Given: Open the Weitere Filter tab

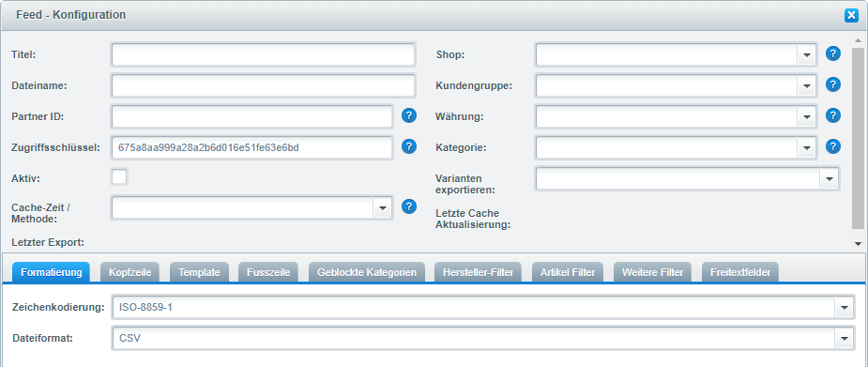Looking at the screenshot, I should [653, 272].
